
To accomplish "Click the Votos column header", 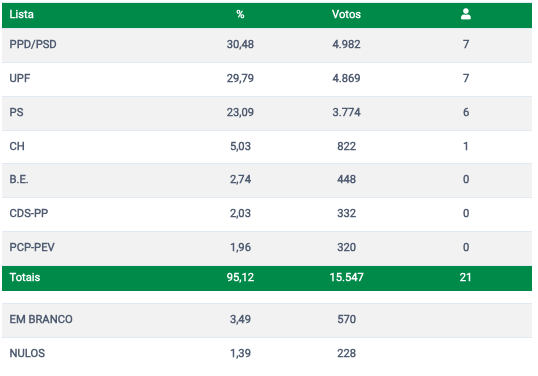I will point(346,14).
